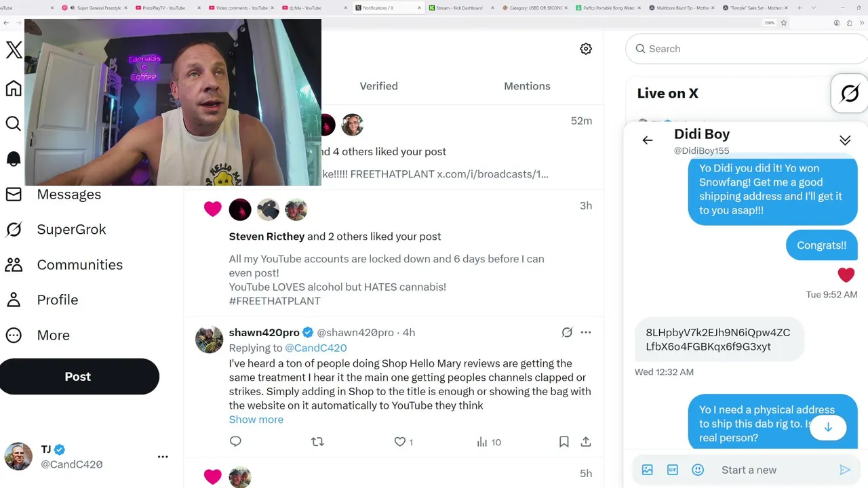Click the X logo home icon
Image resolution: width=868 pixels, height=488 pixels.
click(14, 49)
